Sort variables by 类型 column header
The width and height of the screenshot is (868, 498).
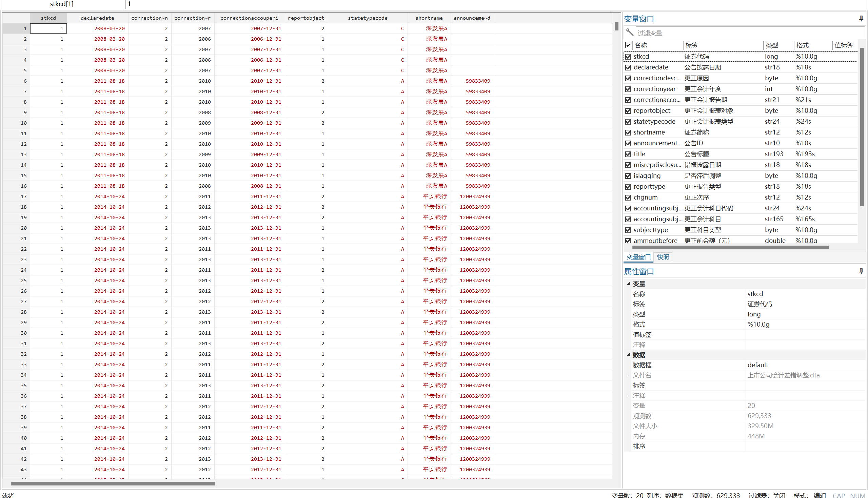772,45
